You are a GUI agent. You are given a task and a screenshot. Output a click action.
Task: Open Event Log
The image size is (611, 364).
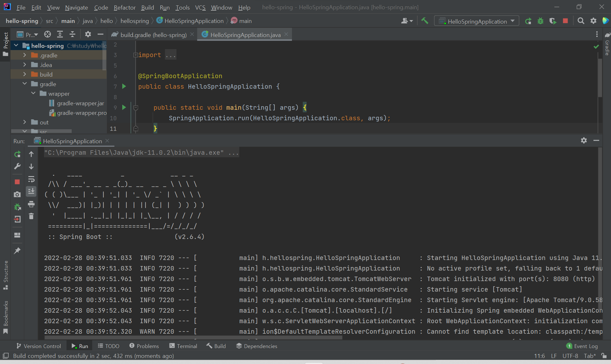[582, 346]
